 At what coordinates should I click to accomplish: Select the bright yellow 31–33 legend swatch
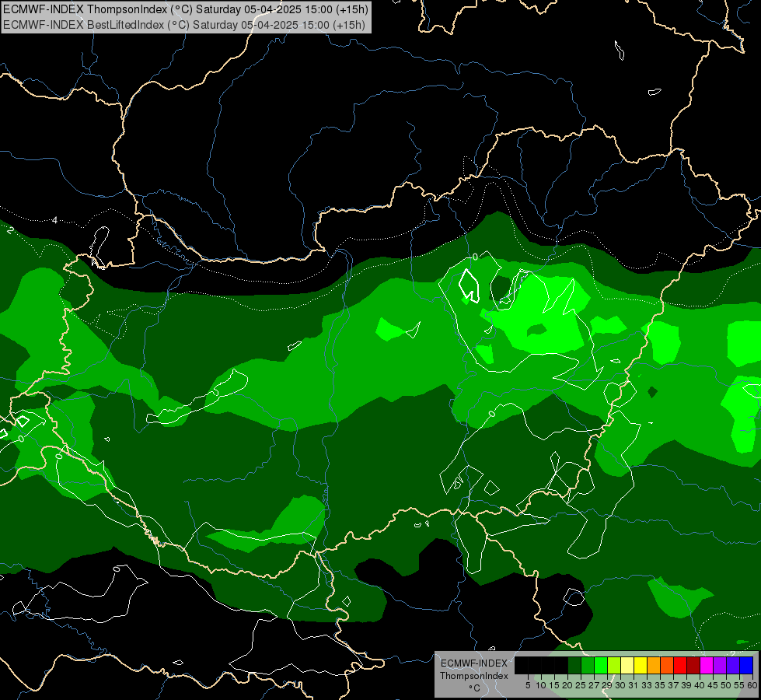pyautogui.click(x=641, y=665)
